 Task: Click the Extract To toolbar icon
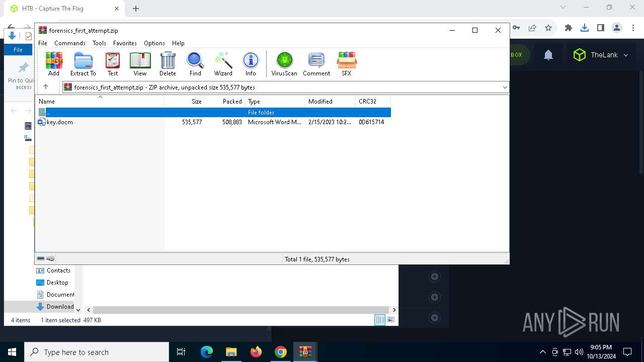point(83,64)
